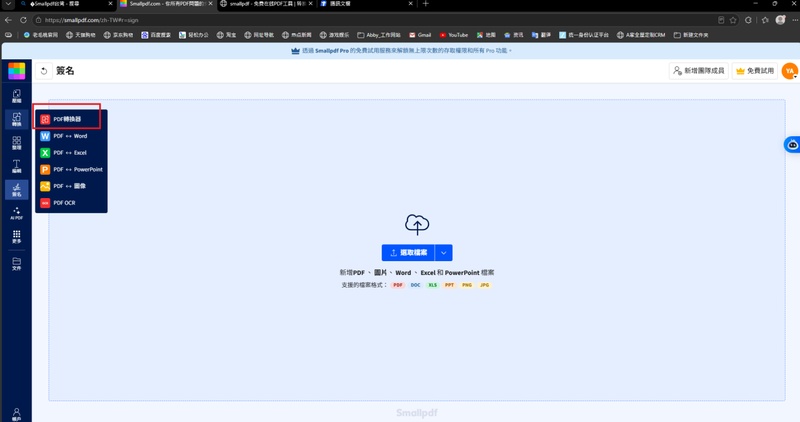
Task: Open the browser settings ellipsis menu
Action: tap(795, 20)
